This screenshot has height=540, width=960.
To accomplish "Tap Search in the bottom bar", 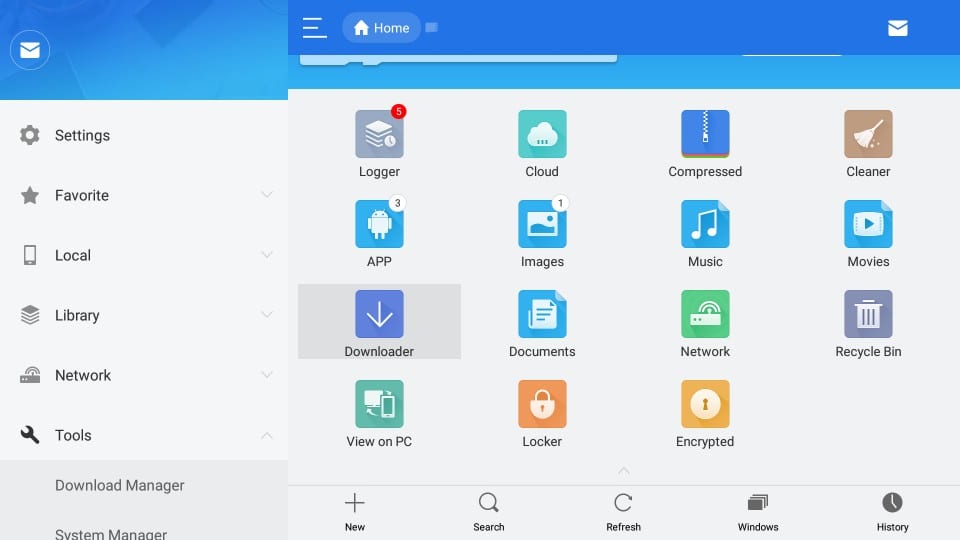I will coord(489,512).
